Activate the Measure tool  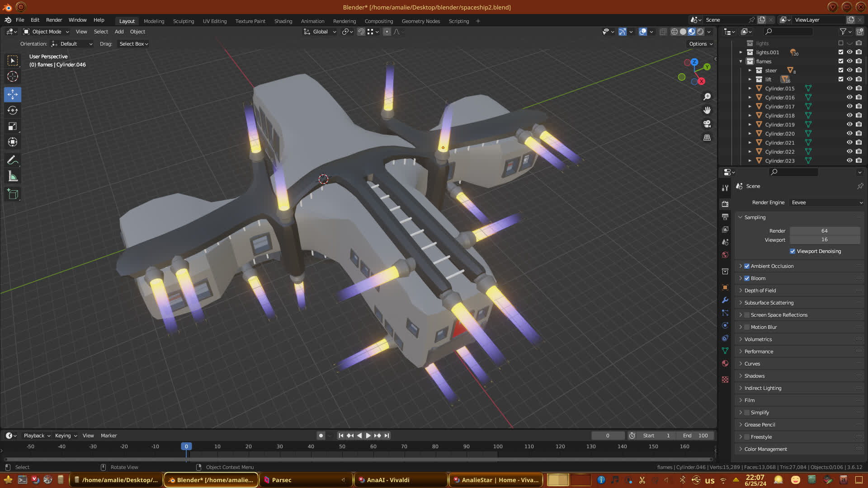(13, 177)
